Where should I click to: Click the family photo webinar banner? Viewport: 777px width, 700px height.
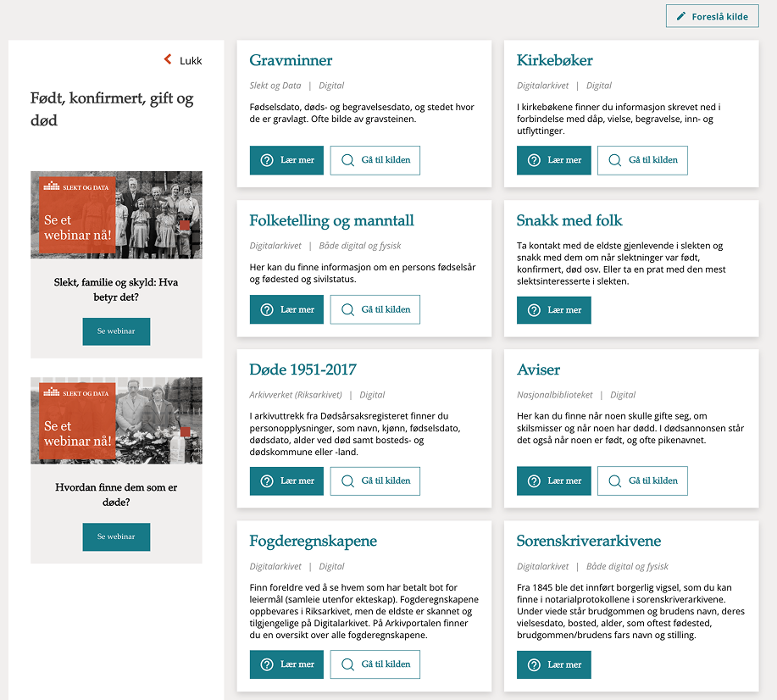116,214
